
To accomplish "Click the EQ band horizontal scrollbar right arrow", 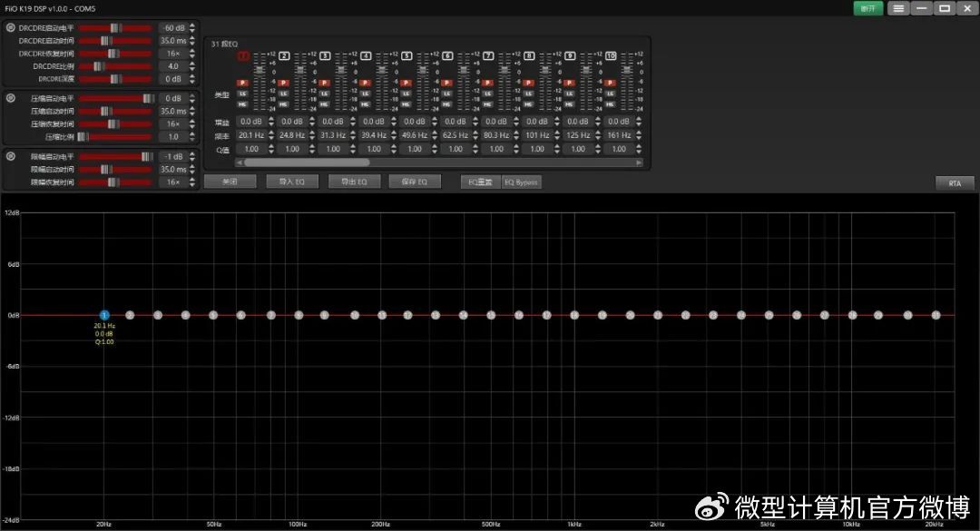I will point(640,162).
